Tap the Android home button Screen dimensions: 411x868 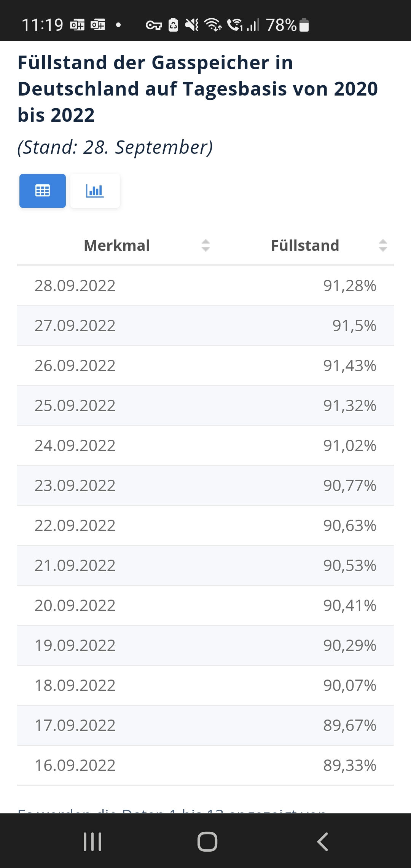(207, 841)
